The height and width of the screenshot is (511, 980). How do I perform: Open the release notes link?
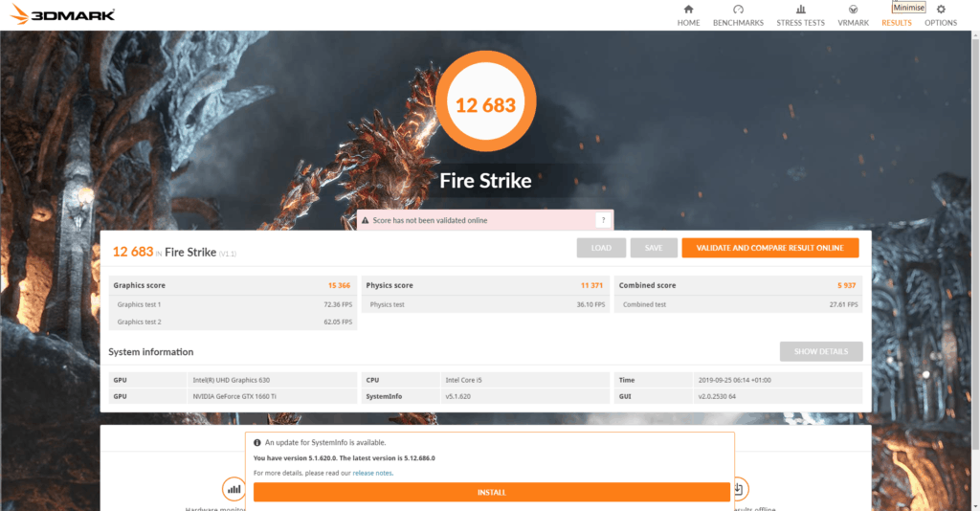[372, 473]
